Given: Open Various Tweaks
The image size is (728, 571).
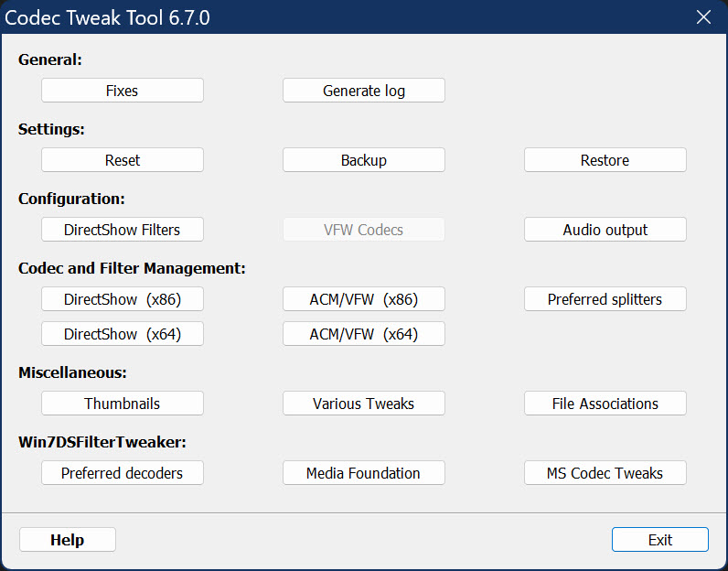Looking at the screenshot, I should 363,404.
